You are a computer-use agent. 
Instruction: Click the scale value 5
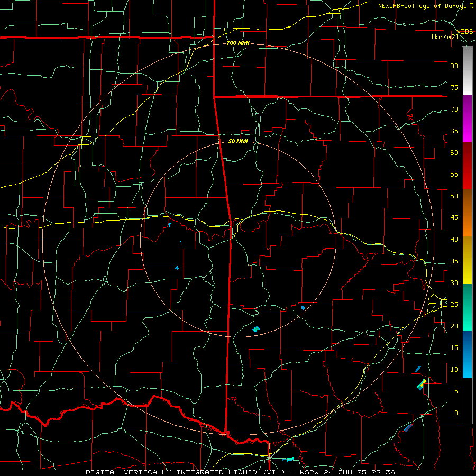(x=456, y=391)
